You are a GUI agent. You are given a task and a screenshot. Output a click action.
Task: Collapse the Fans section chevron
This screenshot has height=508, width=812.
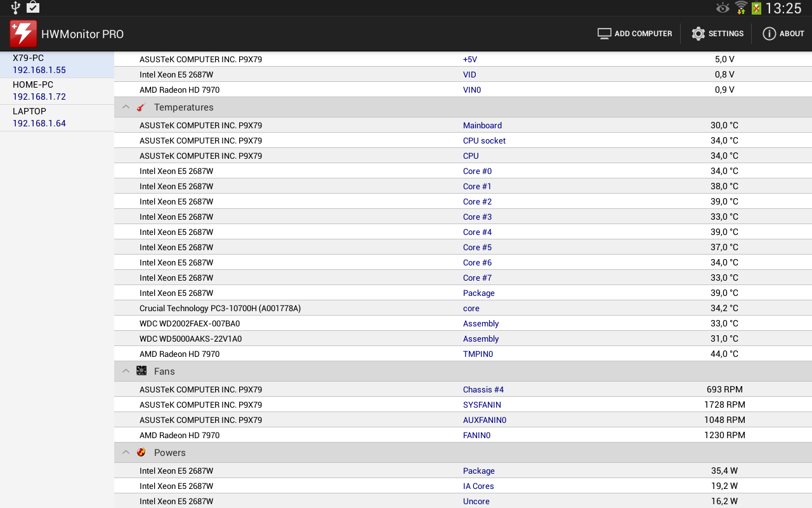point(126,371)
